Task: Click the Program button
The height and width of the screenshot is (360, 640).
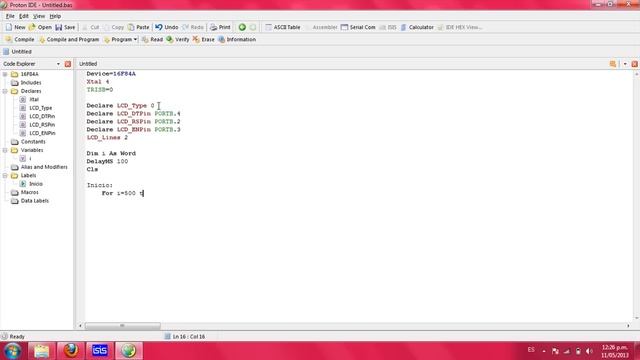Action: 118,39
